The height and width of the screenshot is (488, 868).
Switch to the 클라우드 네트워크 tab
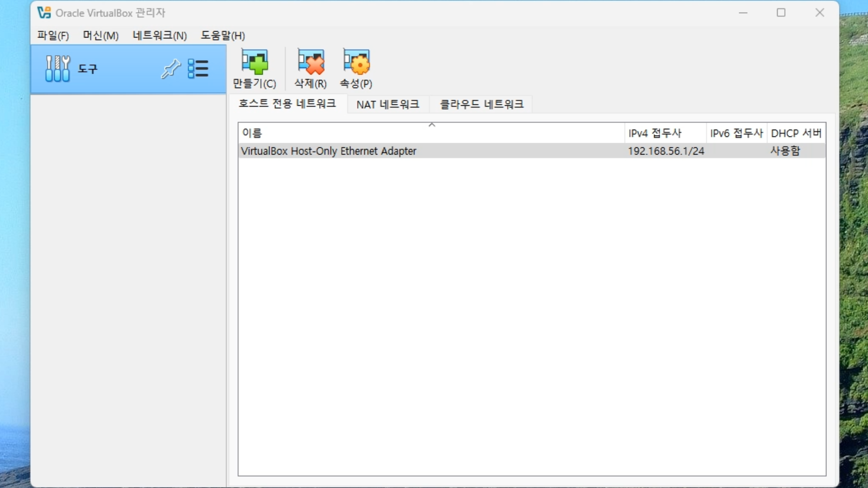481,104
